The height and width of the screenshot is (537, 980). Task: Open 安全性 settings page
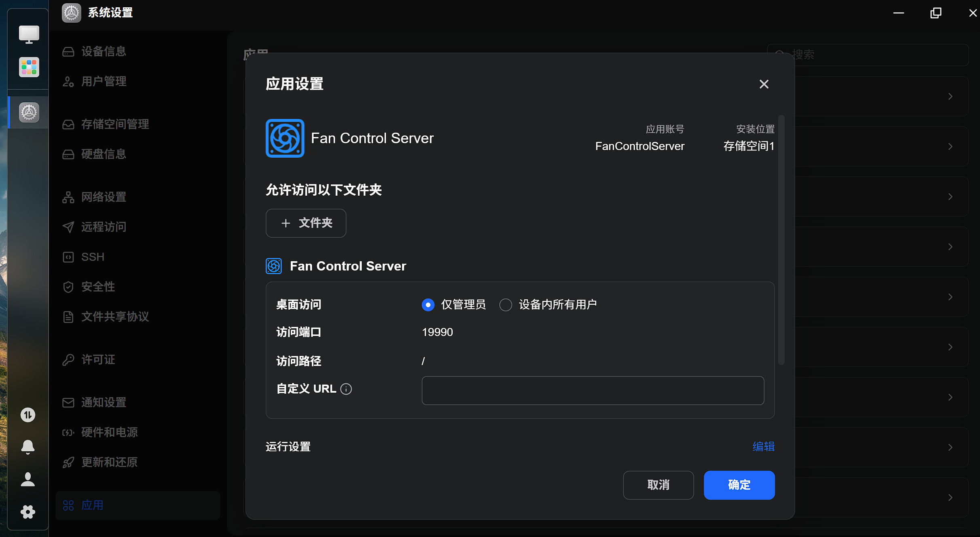(138, 287)
